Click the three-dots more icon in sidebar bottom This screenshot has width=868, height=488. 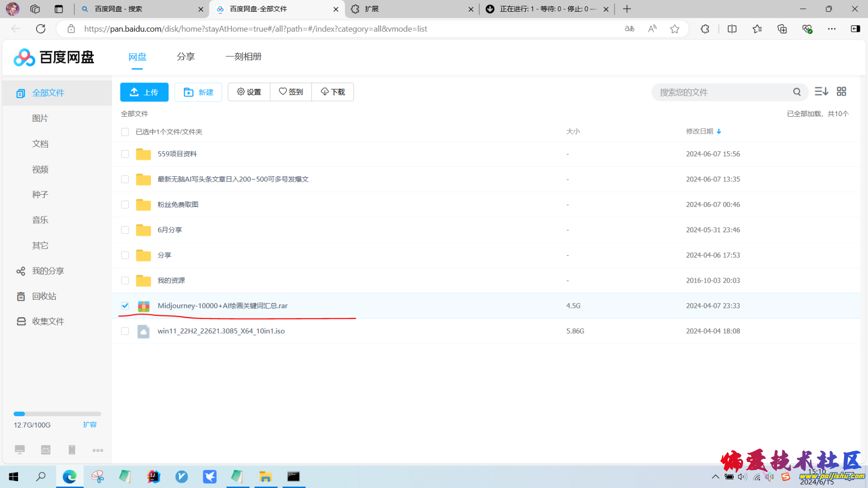[x=98, y=450]
